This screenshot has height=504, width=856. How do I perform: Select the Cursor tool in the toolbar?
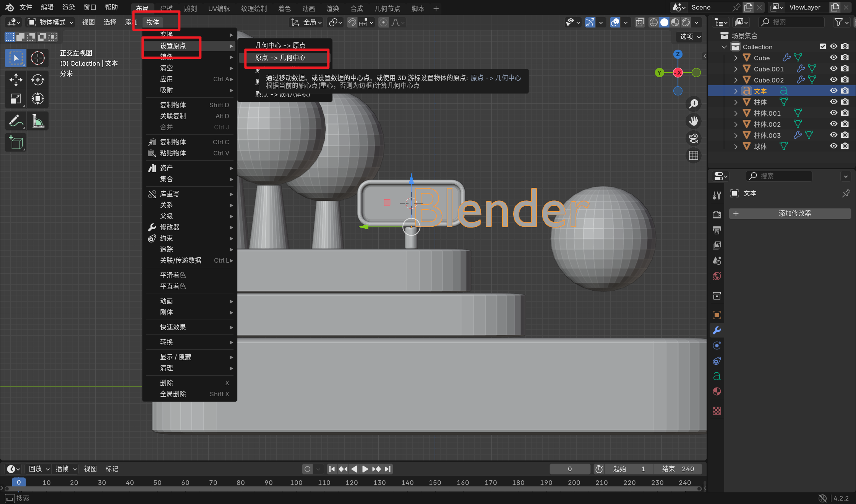(37, 58)
